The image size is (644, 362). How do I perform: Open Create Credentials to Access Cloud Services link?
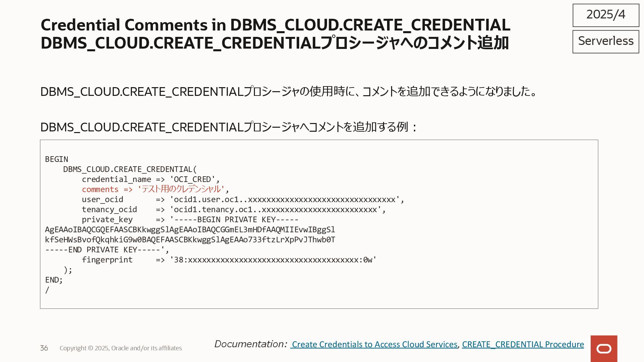click(374, 345)
